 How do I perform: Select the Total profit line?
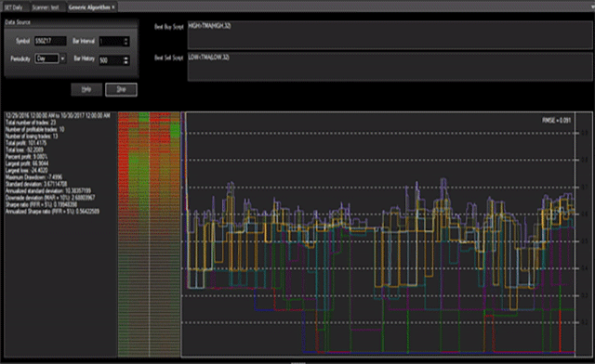pos(26,143)
